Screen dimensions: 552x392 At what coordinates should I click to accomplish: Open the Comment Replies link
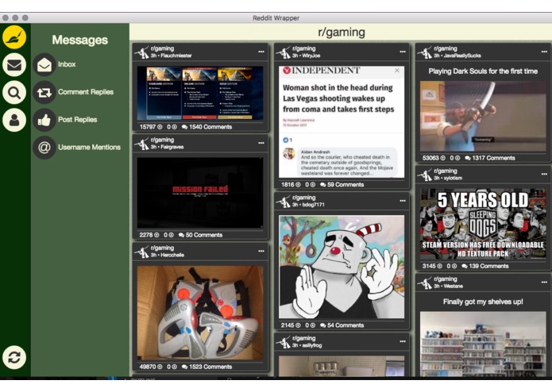[x=86, y=92]
